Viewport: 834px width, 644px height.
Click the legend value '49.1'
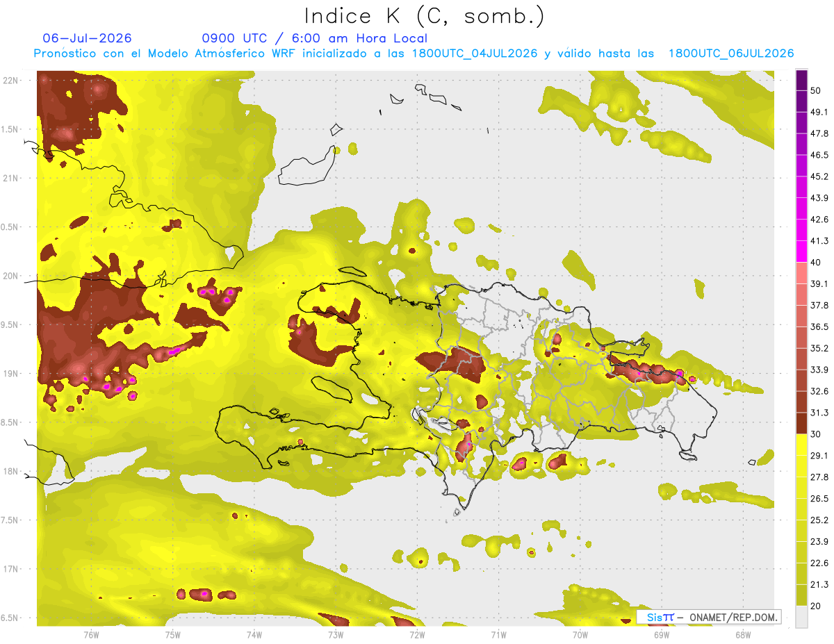click(x=820, y=112)
